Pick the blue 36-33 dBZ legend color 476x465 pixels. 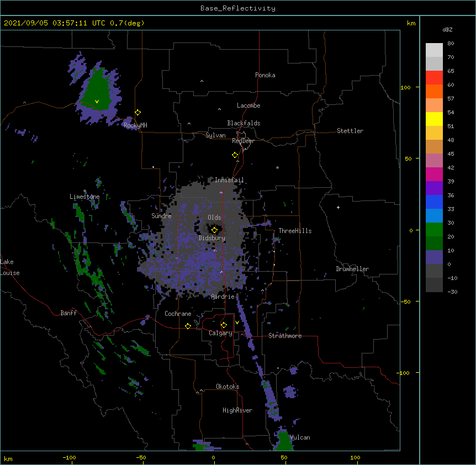[434, 202]
